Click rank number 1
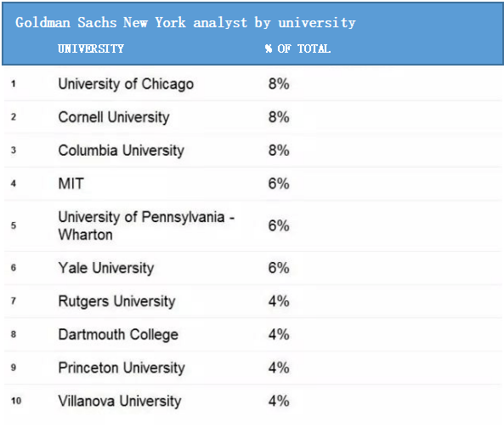504x428 pixels. coord(14,84)
